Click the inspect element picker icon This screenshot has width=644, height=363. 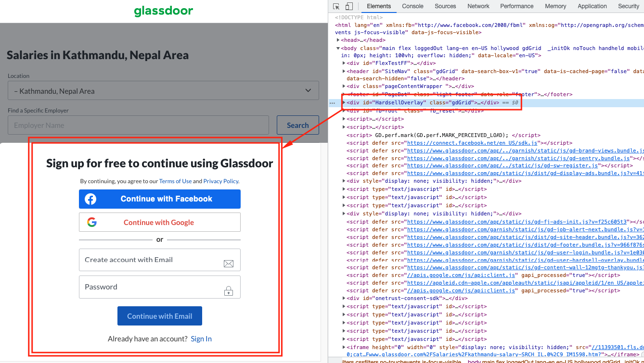pyautogui.click(x=336, y=6)
